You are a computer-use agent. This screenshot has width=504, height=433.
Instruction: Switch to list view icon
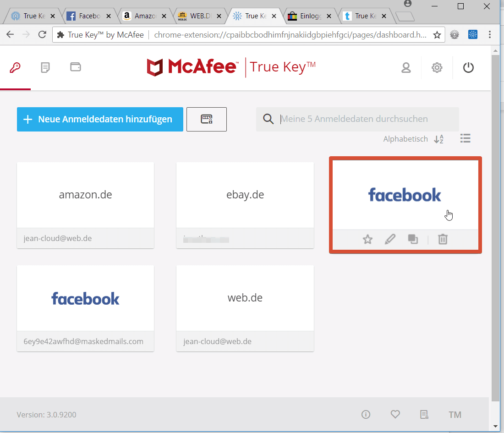point(465,138)
